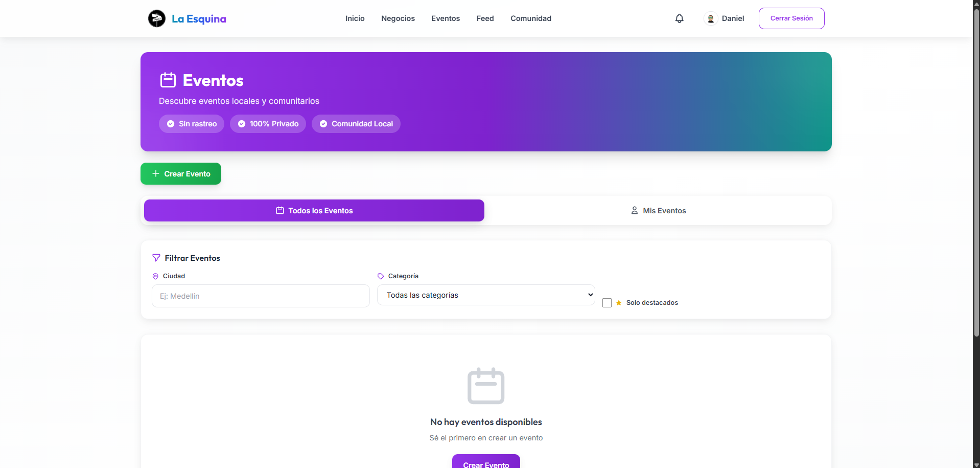Click the location pin icon by Ciudad
The image size is (980, 468).
[155, 276]
